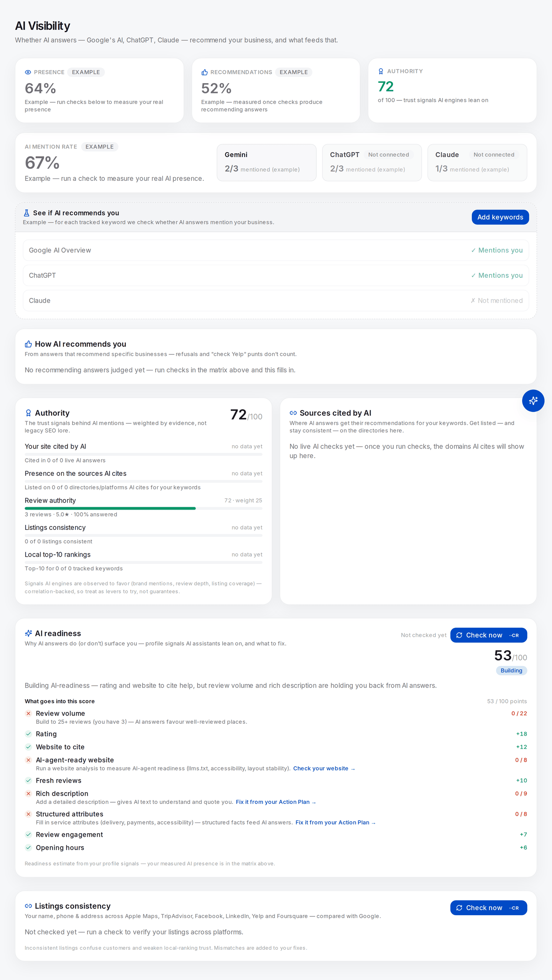
Task: Click the 3 reviews · 5.0★ · 100% answered text
Action: pyautogui.click(x=71, y=514)
